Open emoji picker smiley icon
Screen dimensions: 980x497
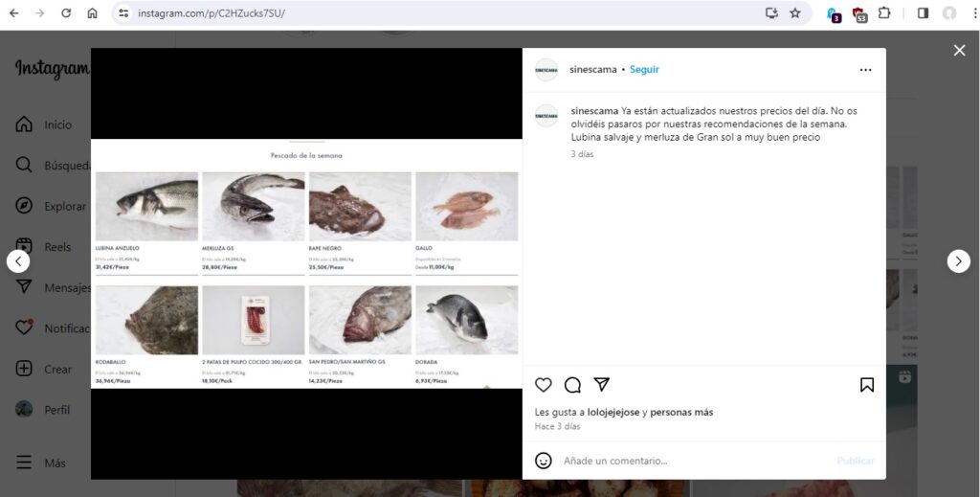pyautogui.click(x=544, y=461)
